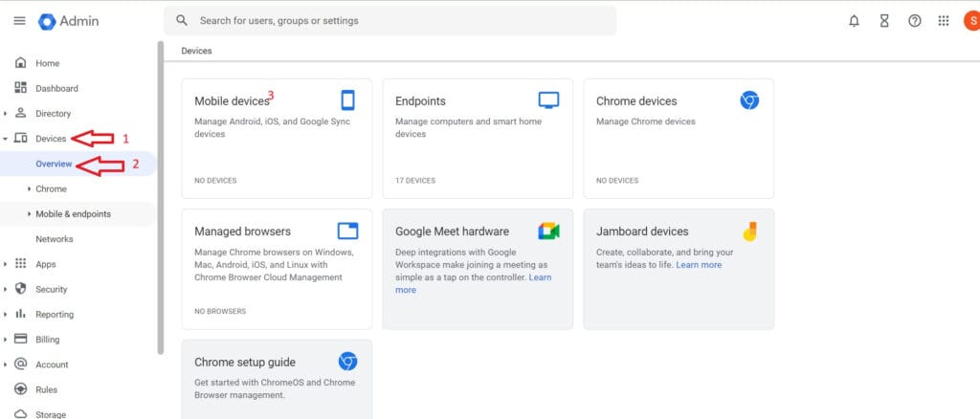
Task: Open Dashboard in sidebar
Action: (x=56, y=89)
